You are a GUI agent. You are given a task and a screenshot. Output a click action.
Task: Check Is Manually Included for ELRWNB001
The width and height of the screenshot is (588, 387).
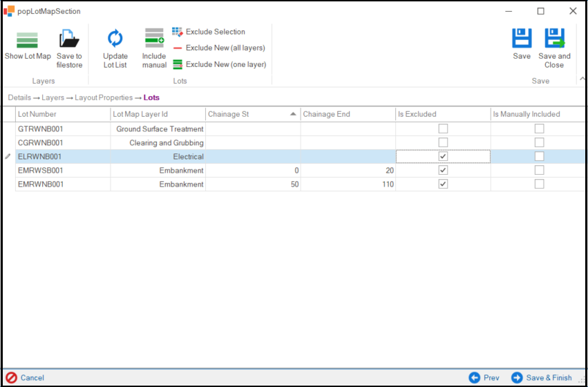pos(539,156)
